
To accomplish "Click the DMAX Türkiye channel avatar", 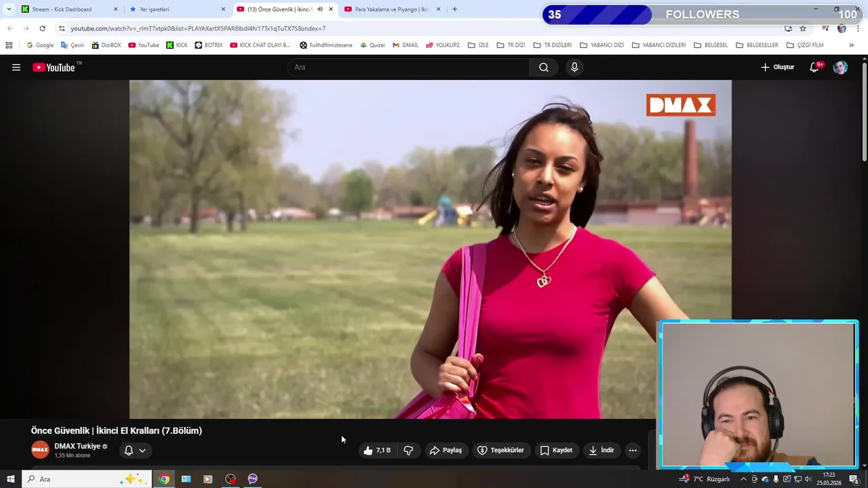I will [40, 450].
